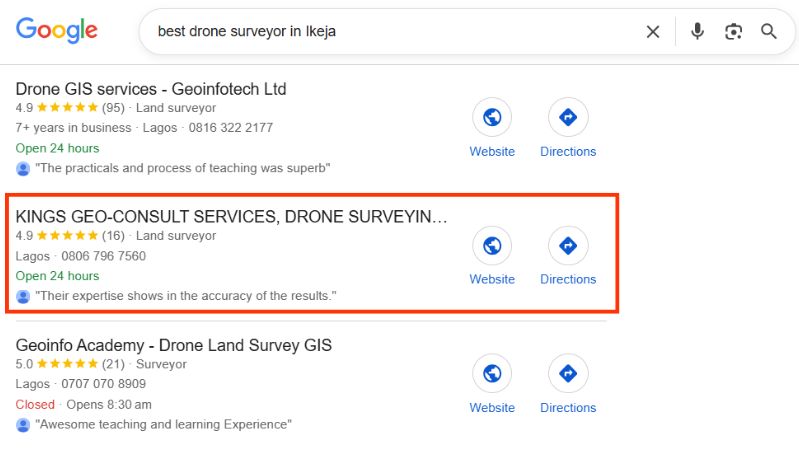The height and width of the screenshot is (459, 799).
Task: Open directions icon for Geoinfo Academy
Action: tap(568, 373)
